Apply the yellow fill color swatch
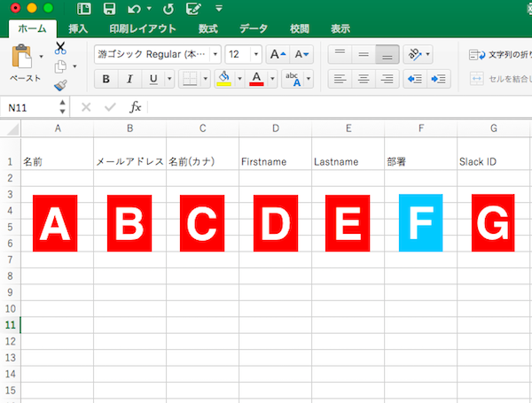This screenshot has height=403, width=532. (223, 79)
